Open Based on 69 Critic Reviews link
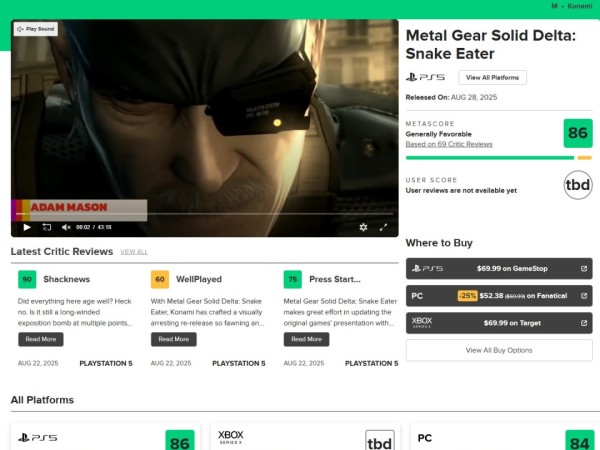This screenshot has height=450, width=600. click(449, 144)
